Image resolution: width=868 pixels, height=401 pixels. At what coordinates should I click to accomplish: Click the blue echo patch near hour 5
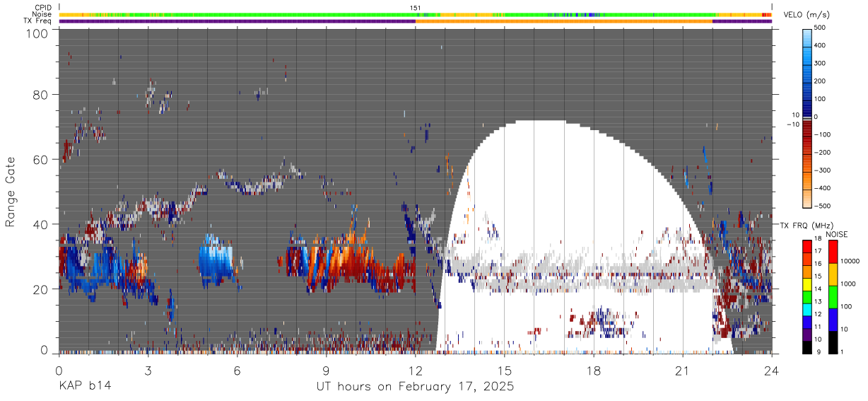click(216, 260)
